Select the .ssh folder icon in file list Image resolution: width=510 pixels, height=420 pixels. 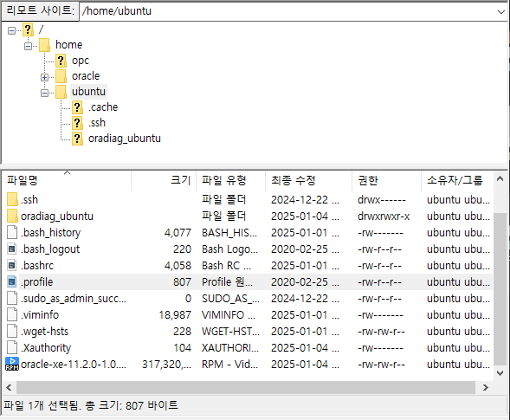(x=12, y=199)
